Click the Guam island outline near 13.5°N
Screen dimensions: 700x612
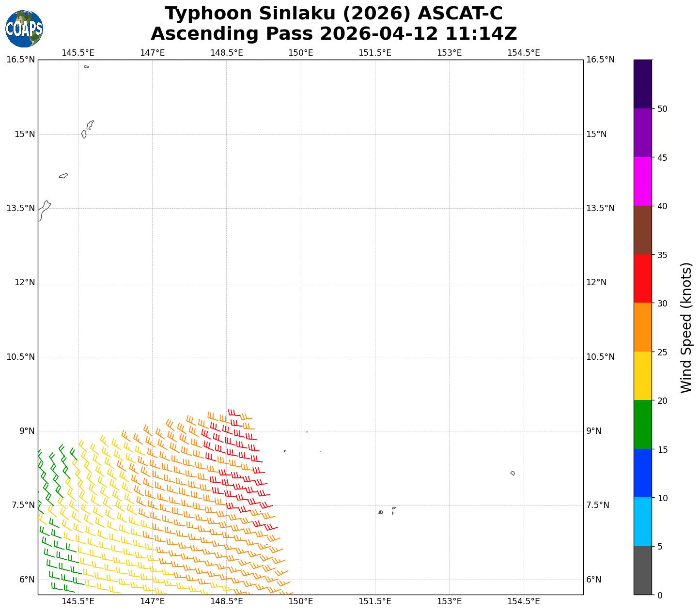pos(44,211)
